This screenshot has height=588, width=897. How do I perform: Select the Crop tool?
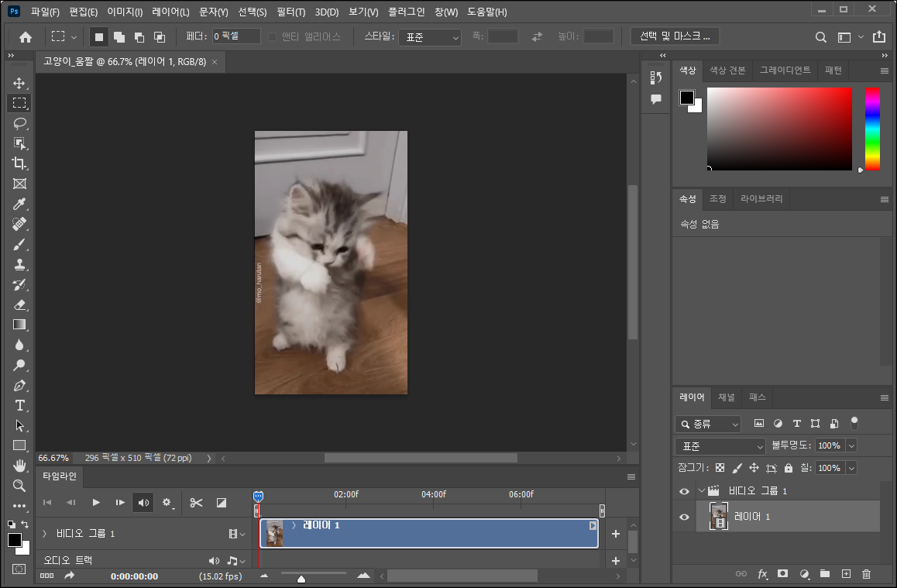[x=19, y=163]
